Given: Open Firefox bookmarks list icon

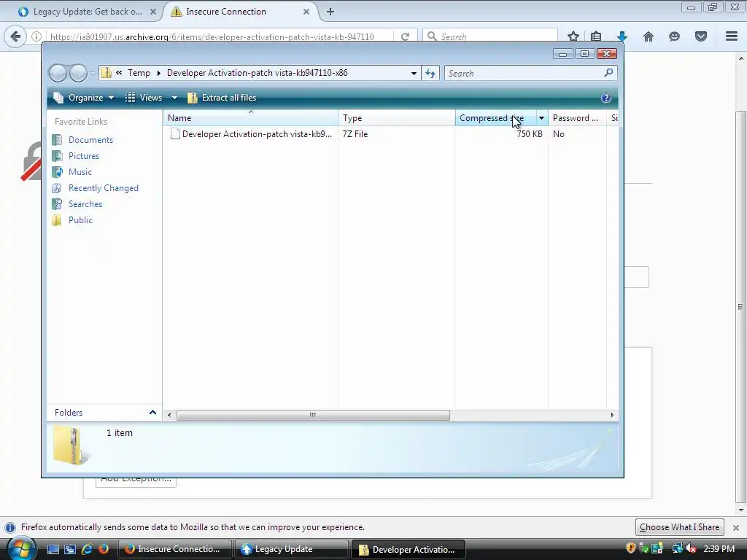Looking at the screenshot, I should tap(596, 36).
